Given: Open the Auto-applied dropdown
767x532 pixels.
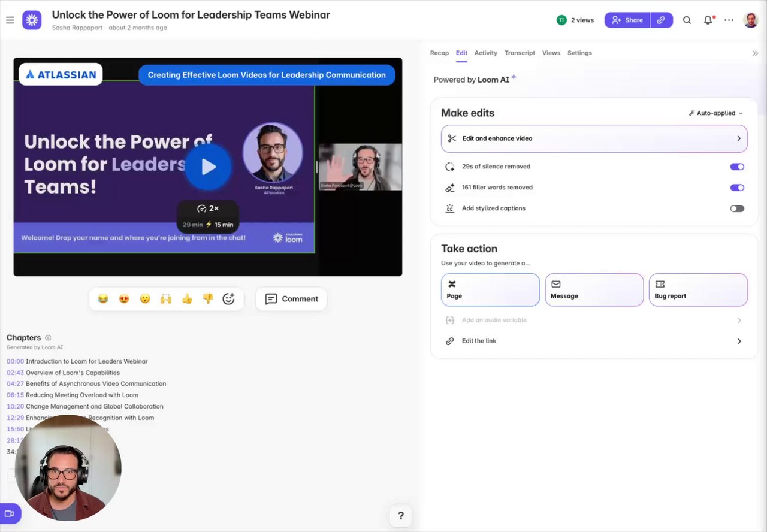Looking at the screenshot, I should point(715,113).
